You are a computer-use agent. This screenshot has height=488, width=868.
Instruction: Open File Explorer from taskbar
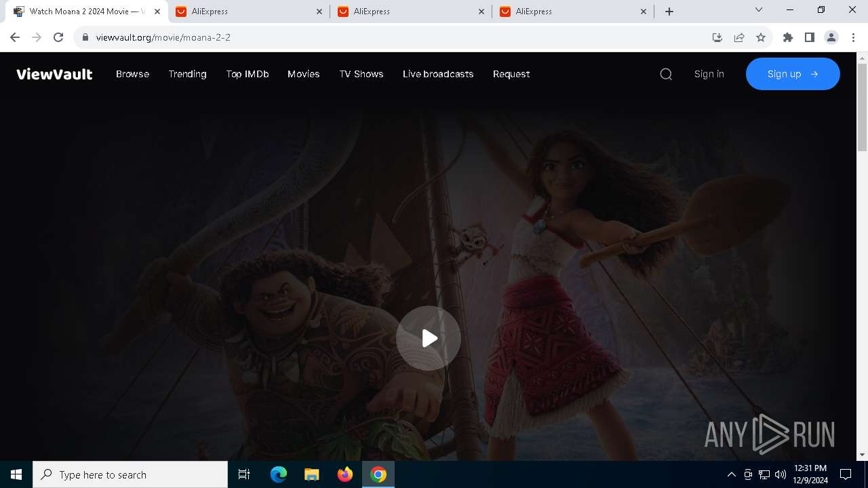[x=312, y=474]
